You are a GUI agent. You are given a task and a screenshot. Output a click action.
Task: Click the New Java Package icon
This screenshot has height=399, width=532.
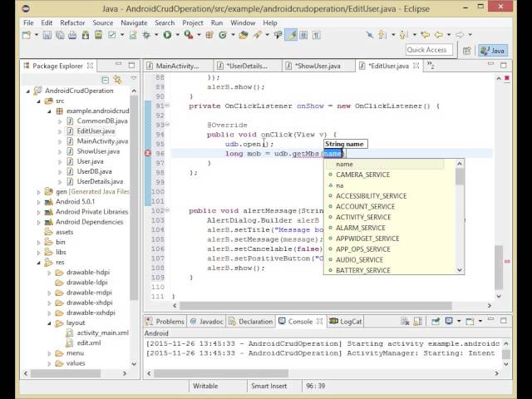tap(209, 35)
